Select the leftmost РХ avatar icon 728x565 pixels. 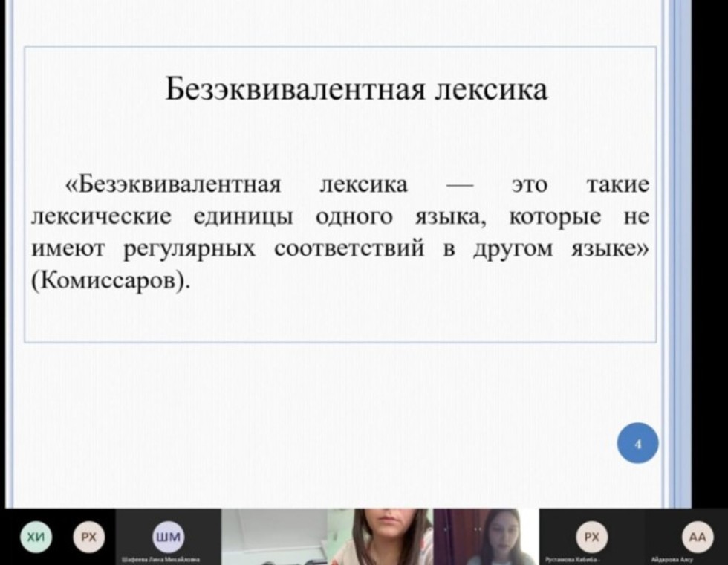(x=89, y=536)
